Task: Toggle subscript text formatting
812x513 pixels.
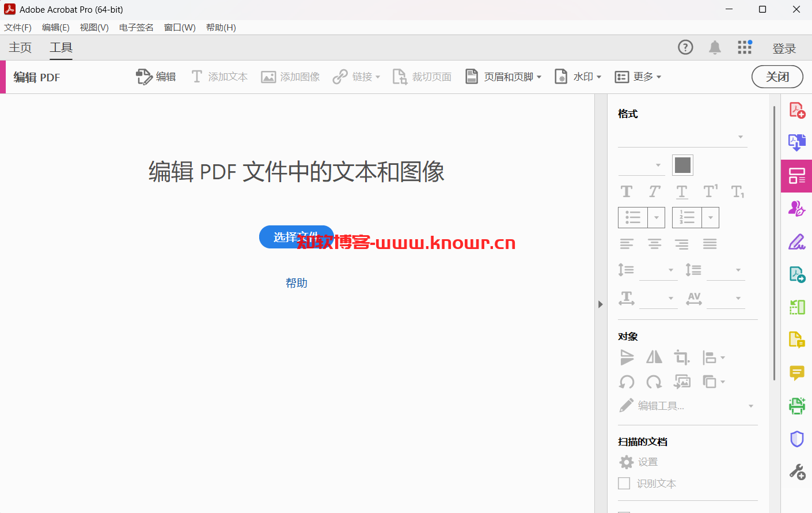Action: click(738, 191)
